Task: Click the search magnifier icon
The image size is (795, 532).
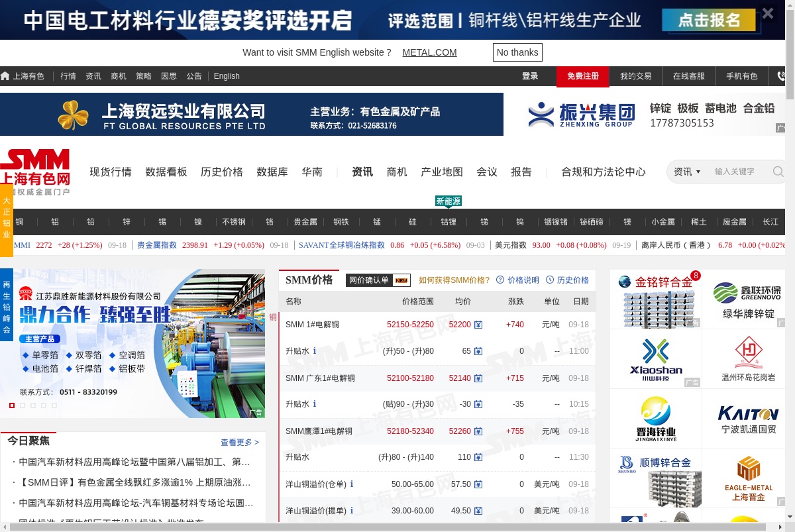Action: pyautogui.click(x=778, y=172)
